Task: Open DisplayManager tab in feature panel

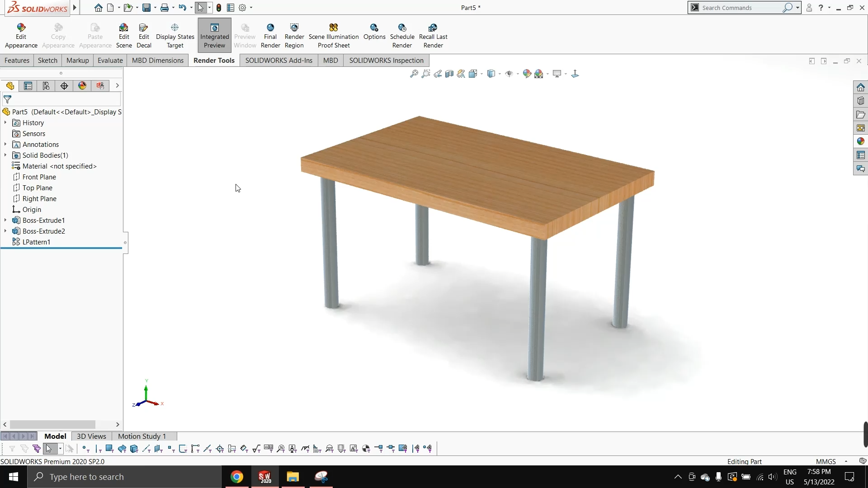Action: tap(82, 86)
